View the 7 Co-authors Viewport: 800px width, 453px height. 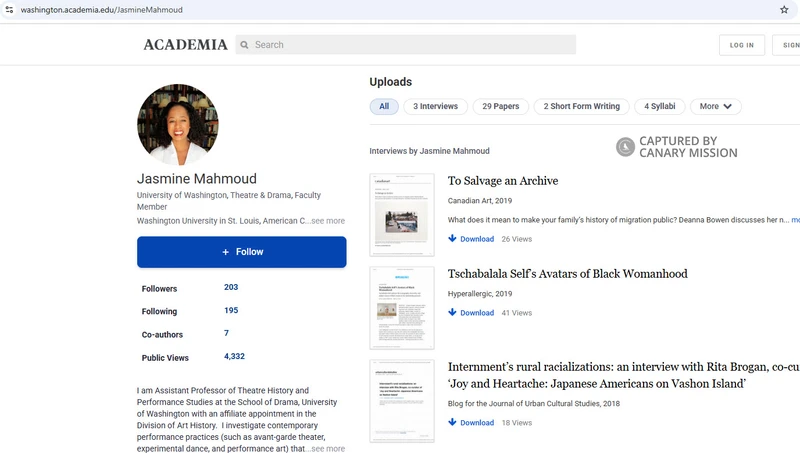coord(226,333)
